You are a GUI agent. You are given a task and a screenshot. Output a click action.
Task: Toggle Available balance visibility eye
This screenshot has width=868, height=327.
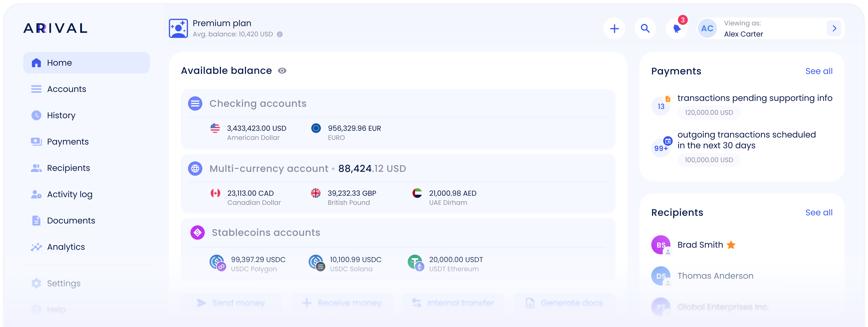[x=282, y=71]
